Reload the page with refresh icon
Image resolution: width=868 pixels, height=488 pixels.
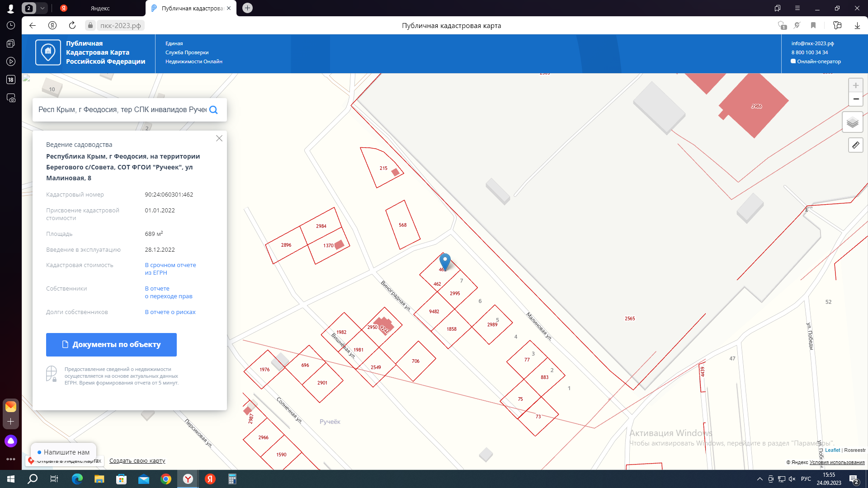[72, 25]
